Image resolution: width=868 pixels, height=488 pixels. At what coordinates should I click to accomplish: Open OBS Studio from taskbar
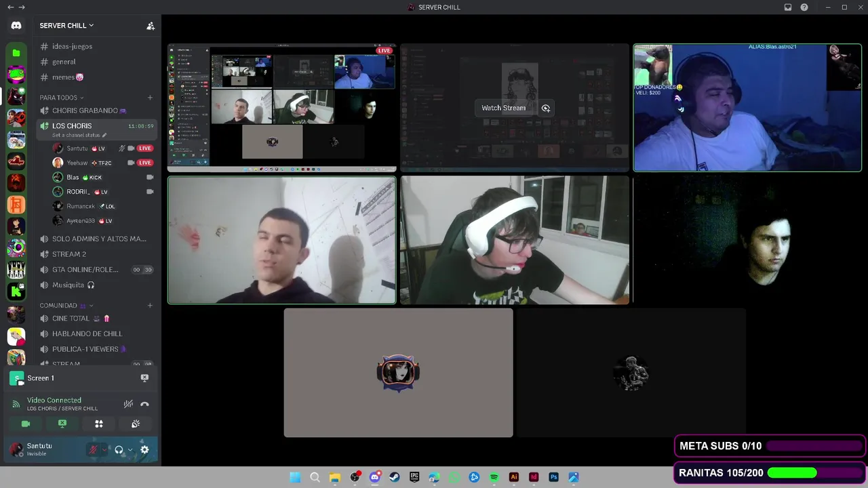[355, 477]
